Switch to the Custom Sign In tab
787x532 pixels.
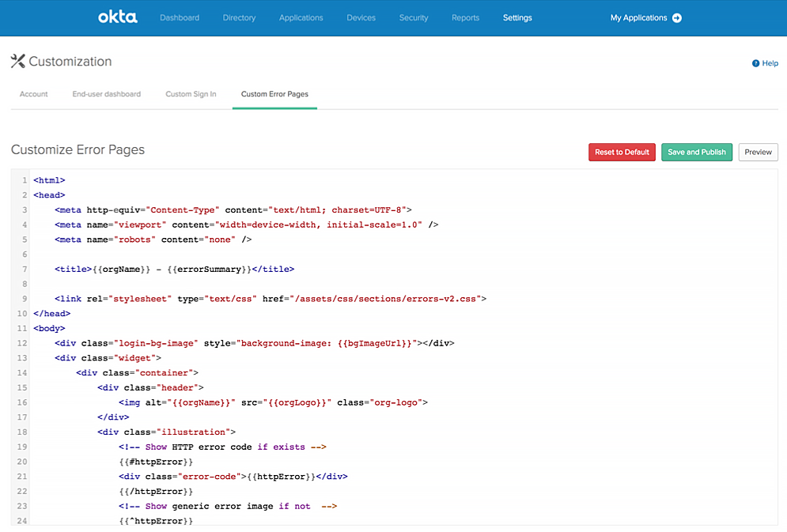(x=191, y=94)
